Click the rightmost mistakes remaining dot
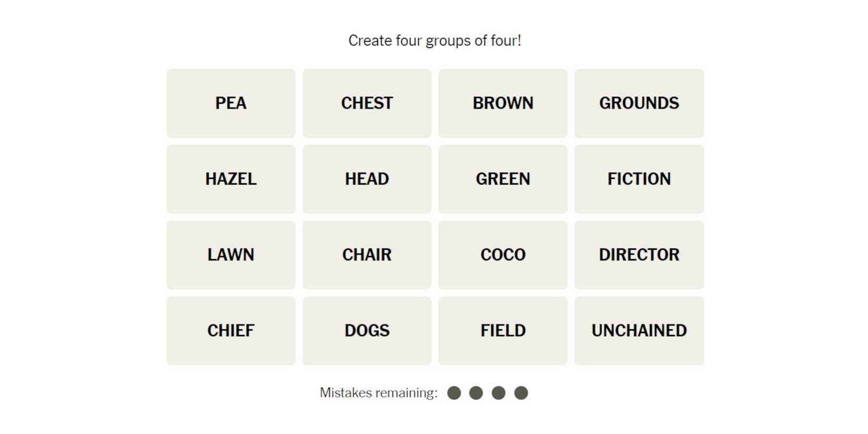 pos(521,393)
